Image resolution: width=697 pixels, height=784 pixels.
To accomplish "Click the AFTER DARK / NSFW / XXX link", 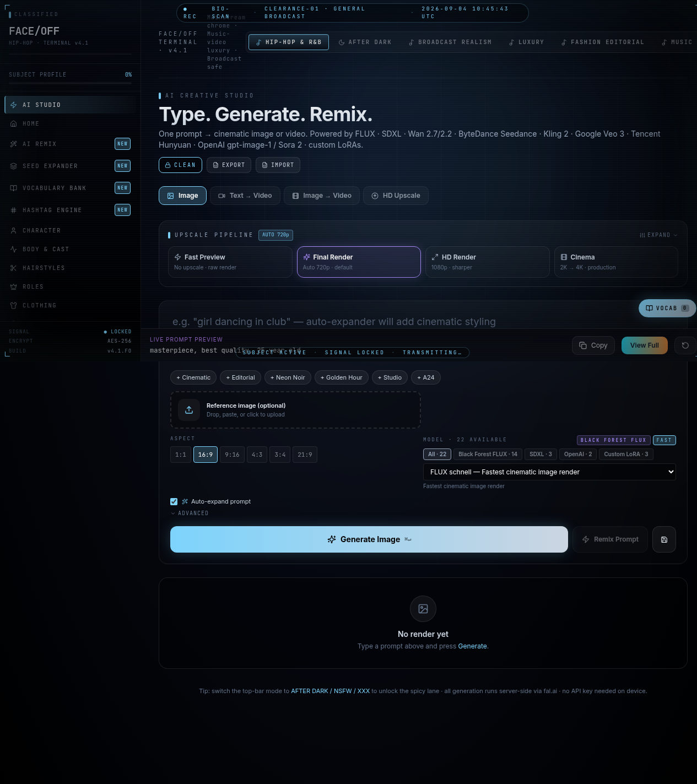I will coord(330,691).
